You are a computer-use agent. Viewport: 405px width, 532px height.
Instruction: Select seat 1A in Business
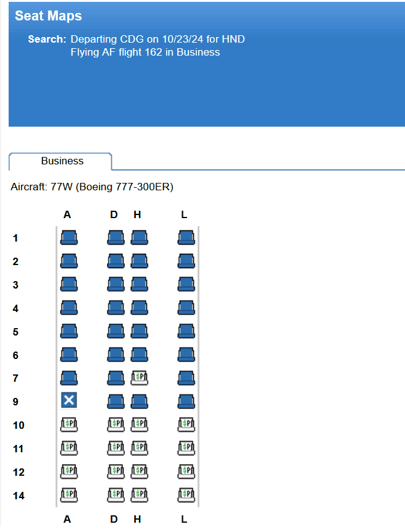pyautogui.click(x=69, y=238)
